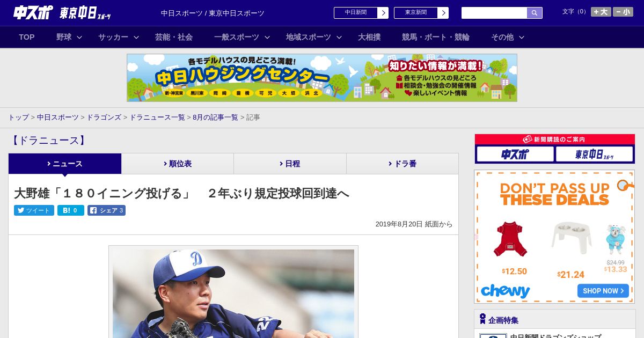Choose 中スポ subscription button
The width and height of the screenshot is (644, 338).
pyautogui.click(x=515, y=155)
